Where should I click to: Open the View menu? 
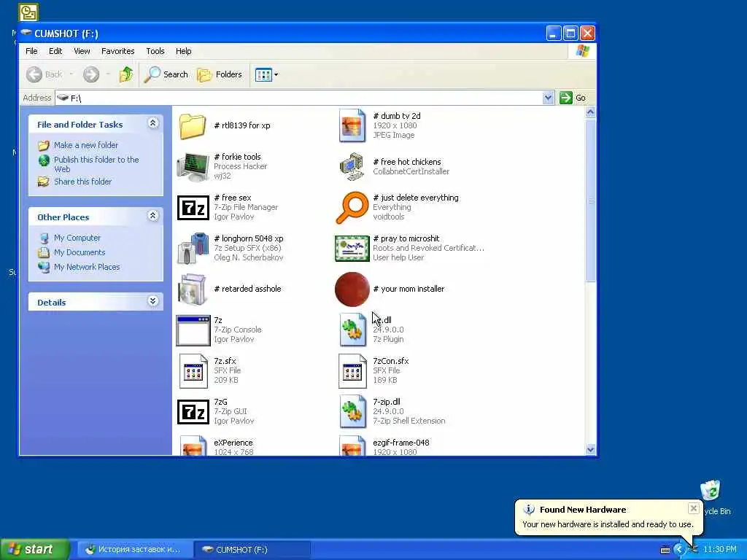[x=82, y=51]
